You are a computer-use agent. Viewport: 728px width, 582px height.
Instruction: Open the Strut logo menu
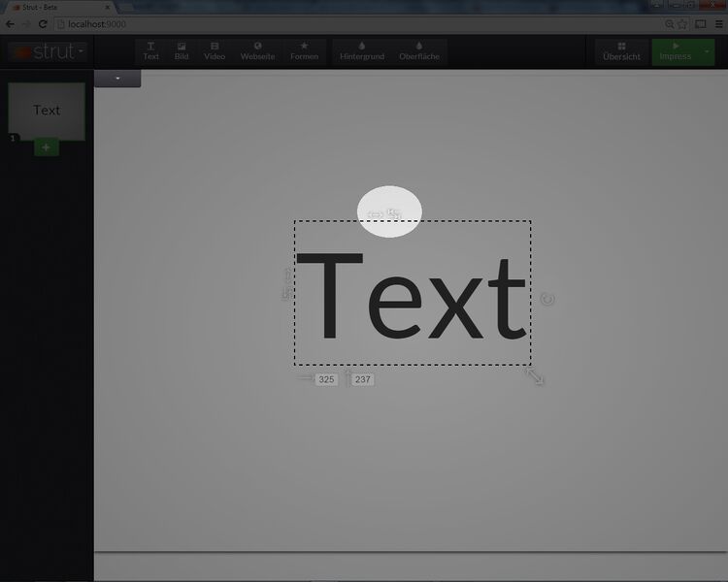47,51
